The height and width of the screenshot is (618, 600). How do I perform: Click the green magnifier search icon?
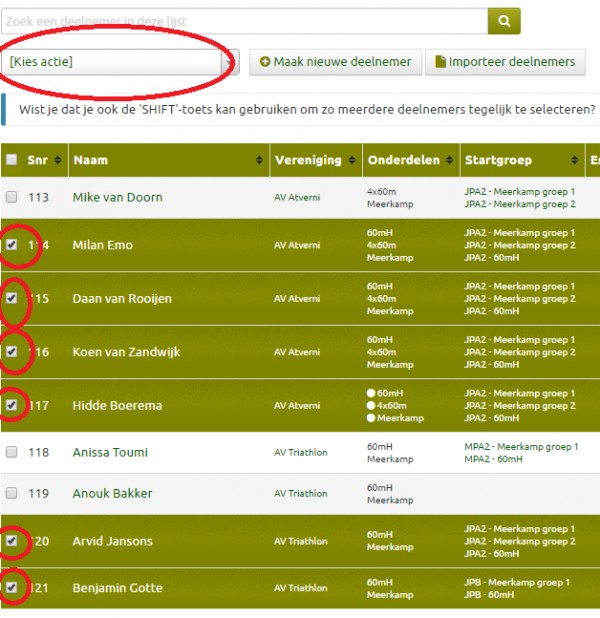pyautogui.click(x=504, y=21)
